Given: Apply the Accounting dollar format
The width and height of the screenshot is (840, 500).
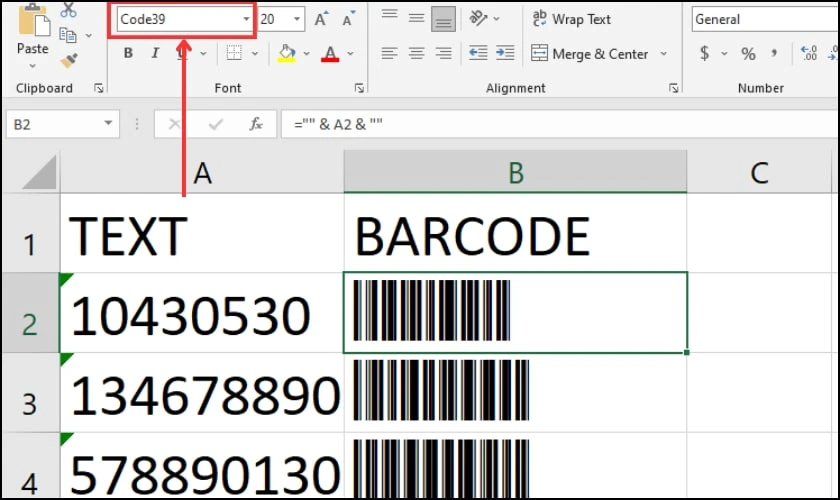Looking at the screenshot, I should tap(705, 54).
